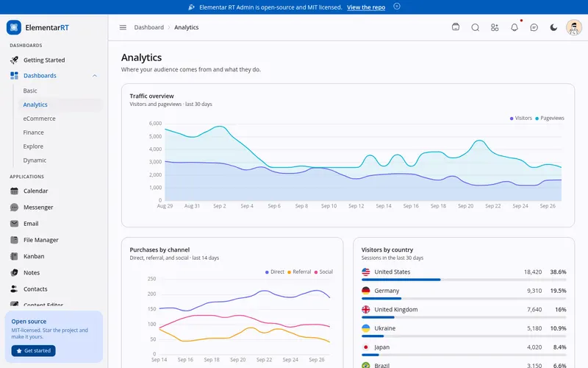The image size is (588, 368).
Task: Collapse the Dashboards section chevron
Action: click(x=95, y=76)
